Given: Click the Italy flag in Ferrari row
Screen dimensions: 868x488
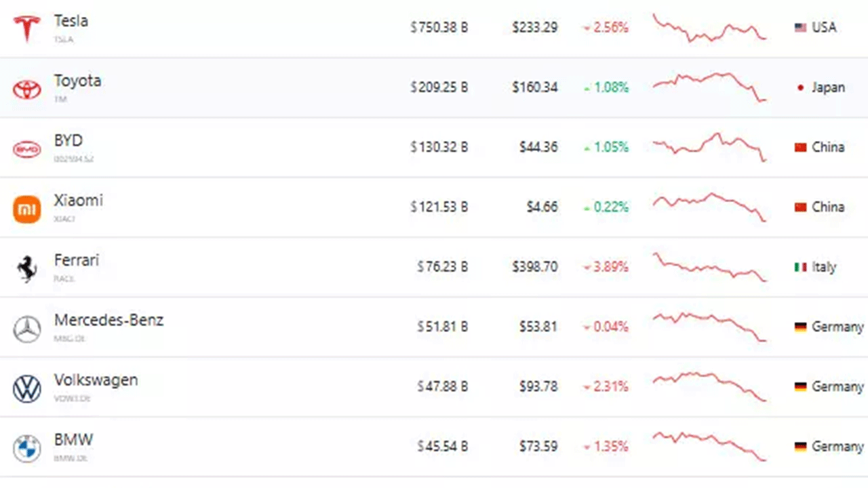Looking at the screenshot, I should pos(800,267).
